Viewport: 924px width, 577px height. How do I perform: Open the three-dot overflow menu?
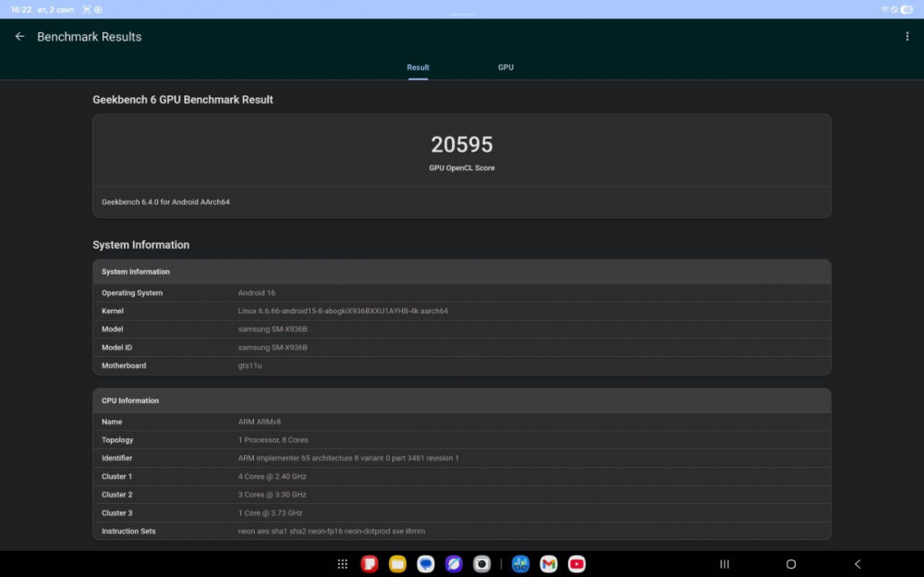[x=907, y=37]
